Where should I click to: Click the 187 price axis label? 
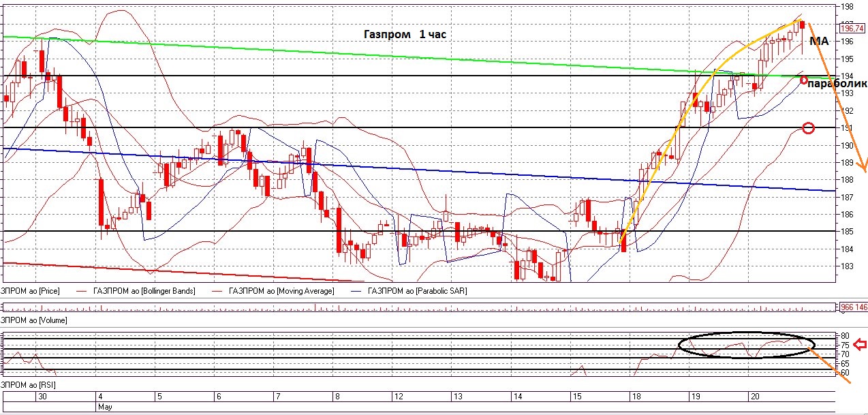(848, 198)
